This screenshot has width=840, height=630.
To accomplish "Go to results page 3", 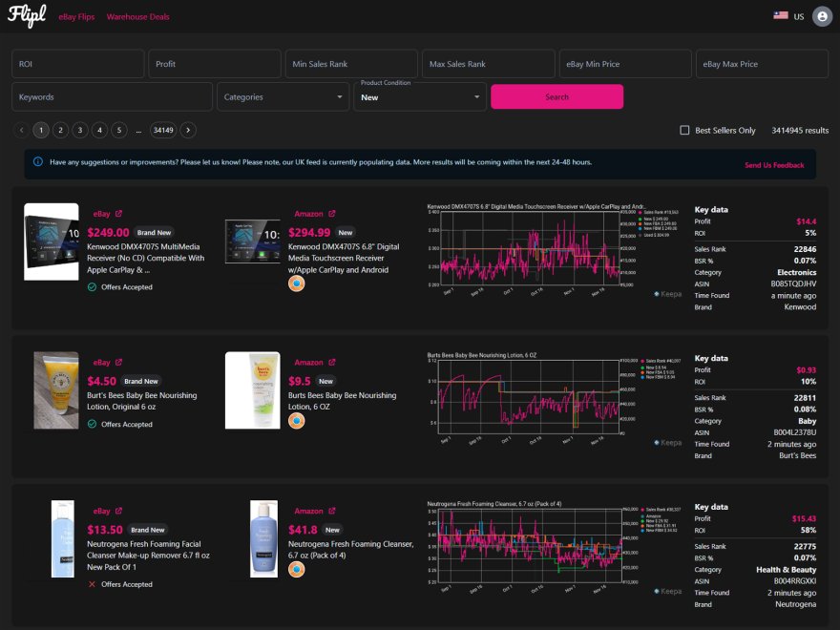I will coord(80,130).
